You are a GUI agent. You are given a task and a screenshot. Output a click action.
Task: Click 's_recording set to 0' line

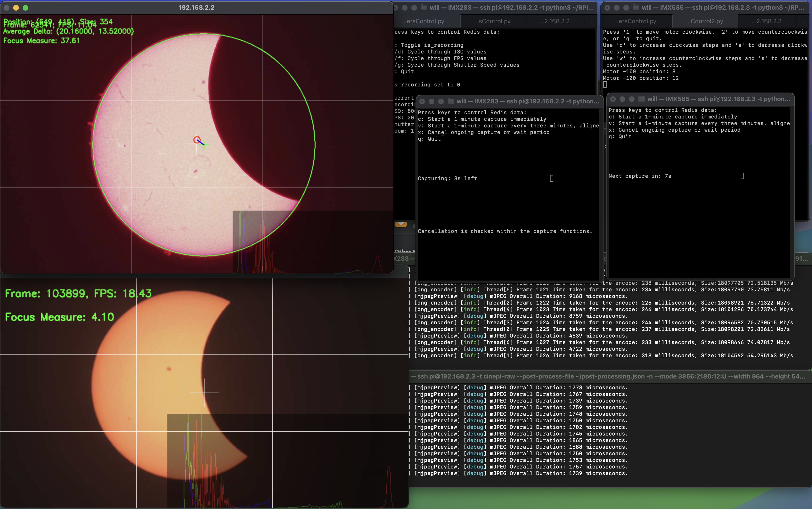427,85
